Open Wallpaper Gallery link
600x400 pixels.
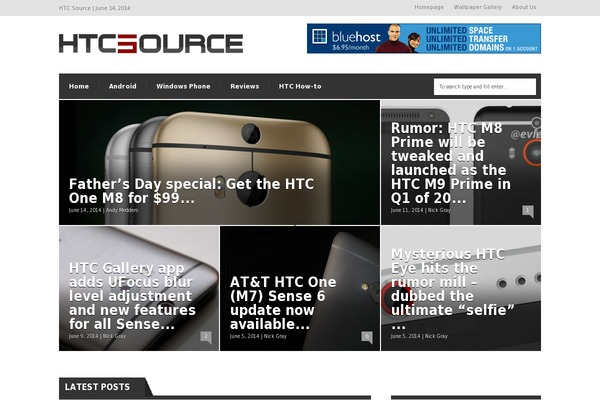[x=478, y=7]
